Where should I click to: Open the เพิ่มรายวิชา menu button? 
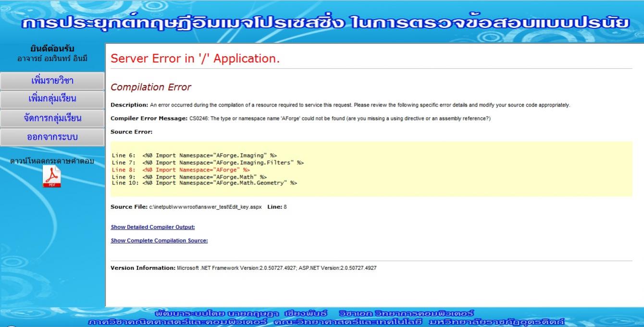pos(52,81)
